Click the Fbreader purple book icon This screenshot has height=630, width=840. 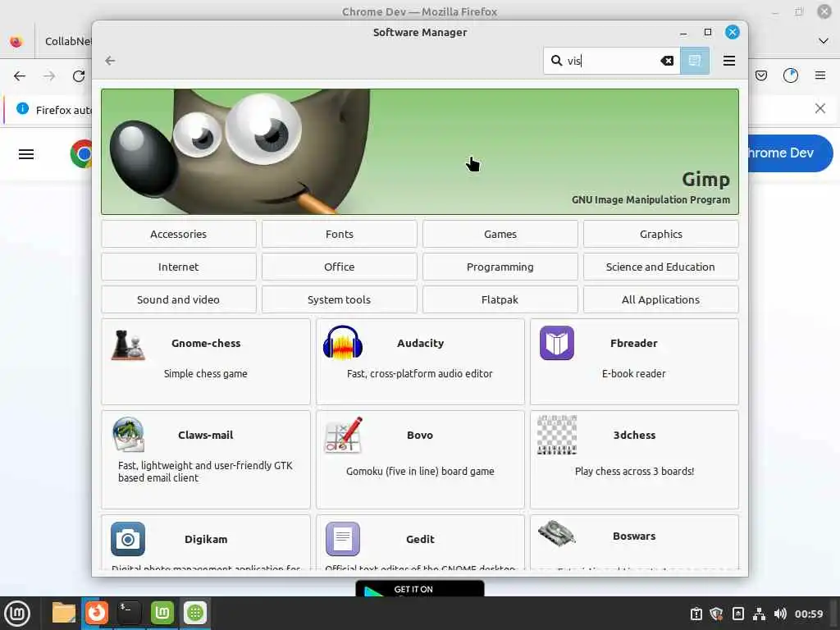[557, 343]
